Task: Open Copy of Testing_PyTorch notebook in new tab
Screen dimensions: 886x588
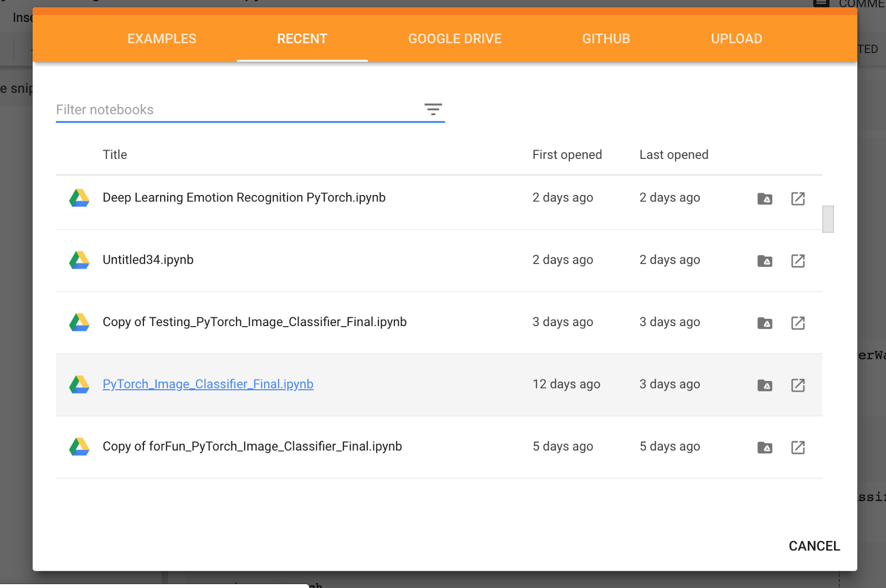Action: click(797, 323)
